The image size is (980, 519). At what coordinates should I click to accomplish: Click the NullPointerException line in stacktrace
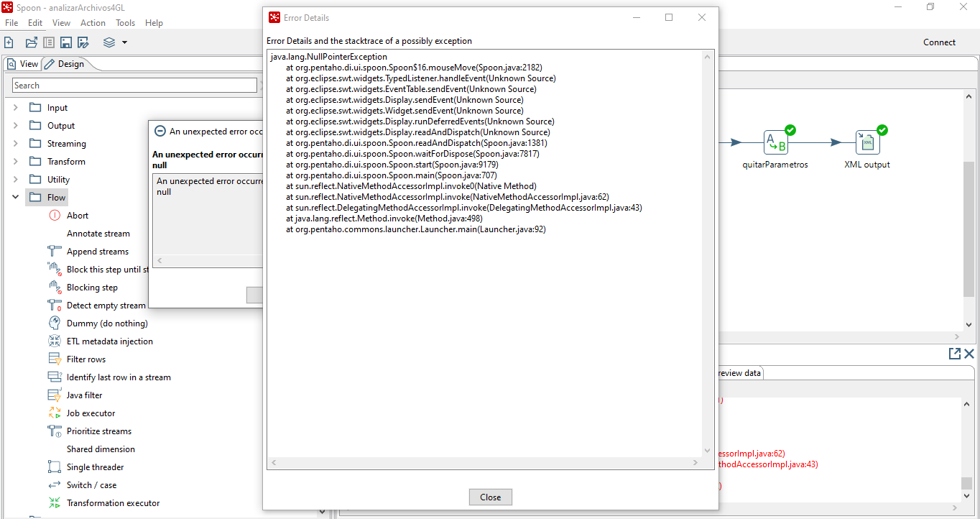[329, 57]
